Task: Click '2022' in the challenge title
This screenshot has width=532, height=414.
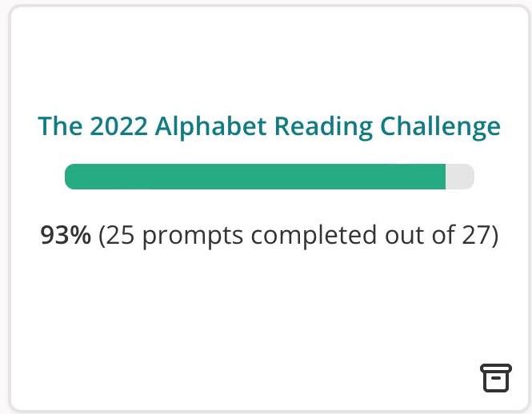Action: [x=118, y=126]
